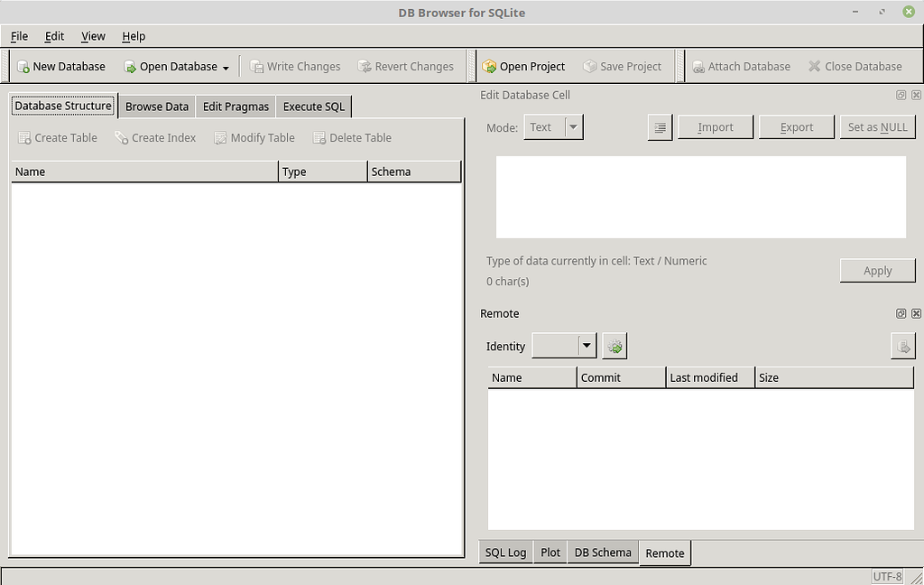Click inside the cell editor text area
Viewport: 924px width, 585px height.
pos(699,197)
